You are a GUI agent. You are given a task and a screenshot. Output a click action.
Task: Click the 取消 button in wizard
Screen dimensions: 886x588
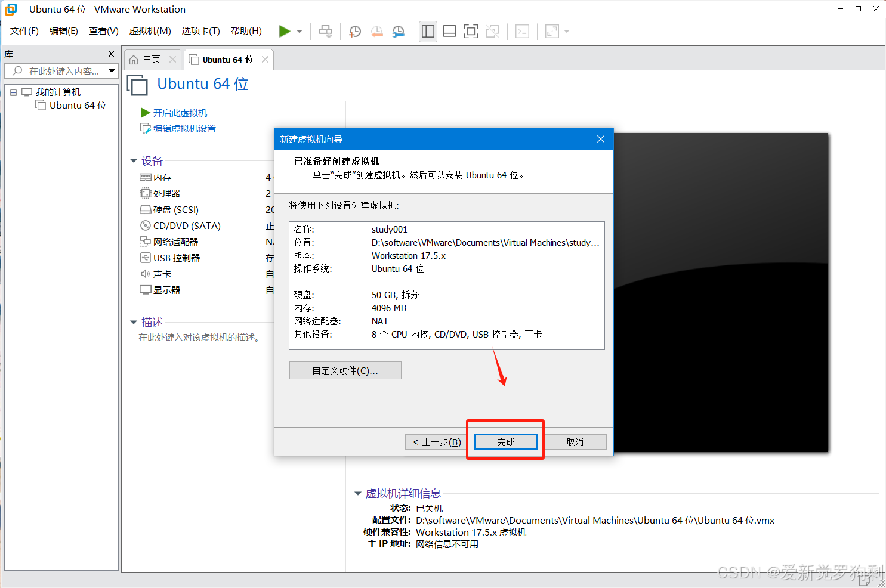575,442
